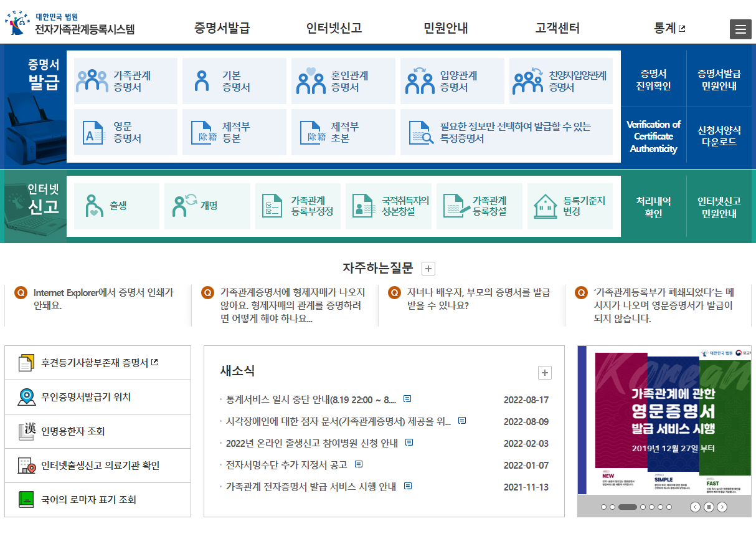
Task: Select the last banner indicator dot
Action: pyautogui.click(x=669, y=507)
